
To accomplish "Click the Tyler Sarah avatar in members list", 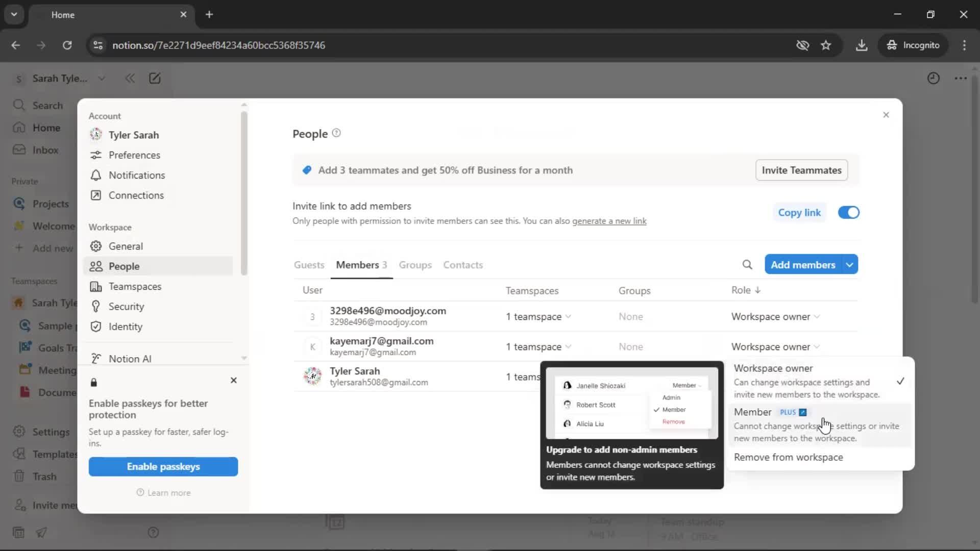I will point(312,377).
